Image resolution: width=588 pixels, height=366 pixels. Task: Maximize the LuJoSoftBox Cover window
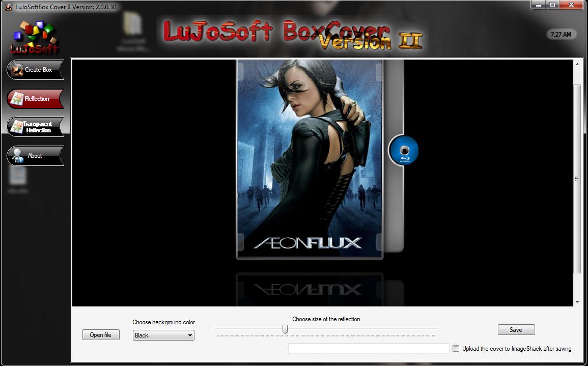(x=552, y=5)
